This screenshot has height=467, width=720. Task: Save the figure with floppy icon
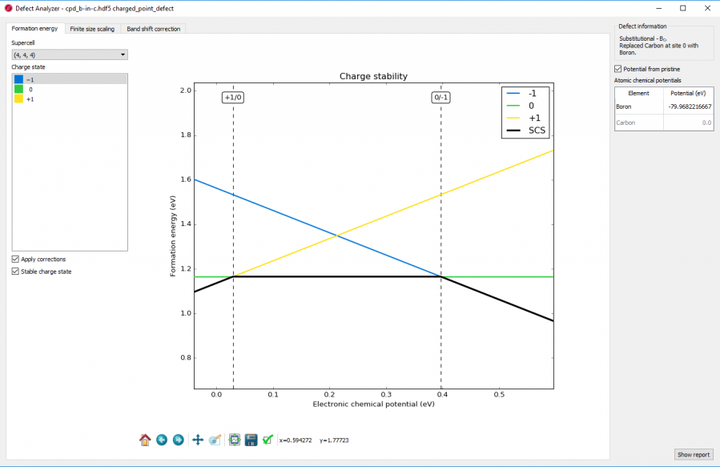251,440
